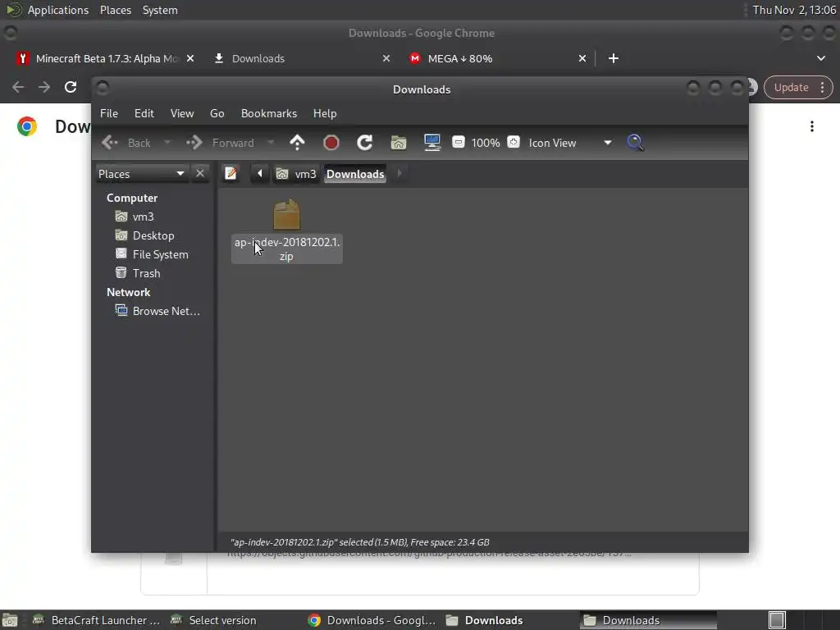Close the Minecraft Beta 1.7.3 Chrome tab
Viewport: 840px width, 630px height.
point(190,58)
